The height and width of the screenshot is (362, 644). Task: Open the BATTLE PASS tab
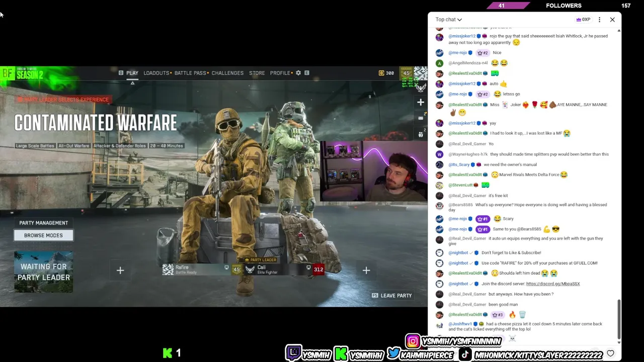pos(190,73)
